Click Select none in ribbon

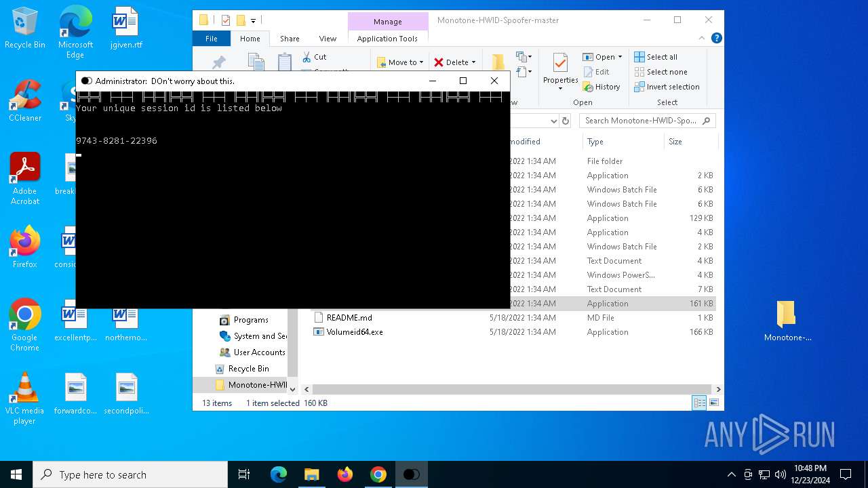point(660,72)
